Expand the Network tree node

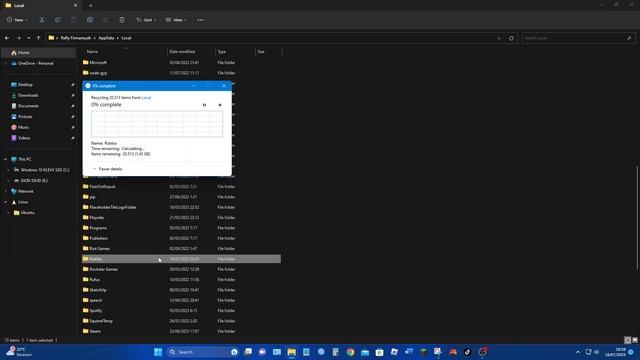pos(6,191)
